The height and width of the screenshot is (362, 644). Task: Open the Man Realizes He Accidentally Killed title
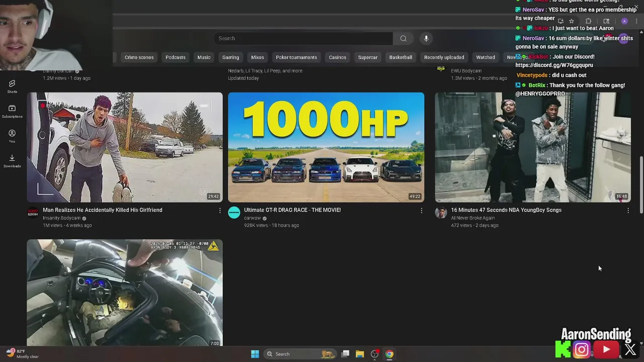(x=103, y=210)
